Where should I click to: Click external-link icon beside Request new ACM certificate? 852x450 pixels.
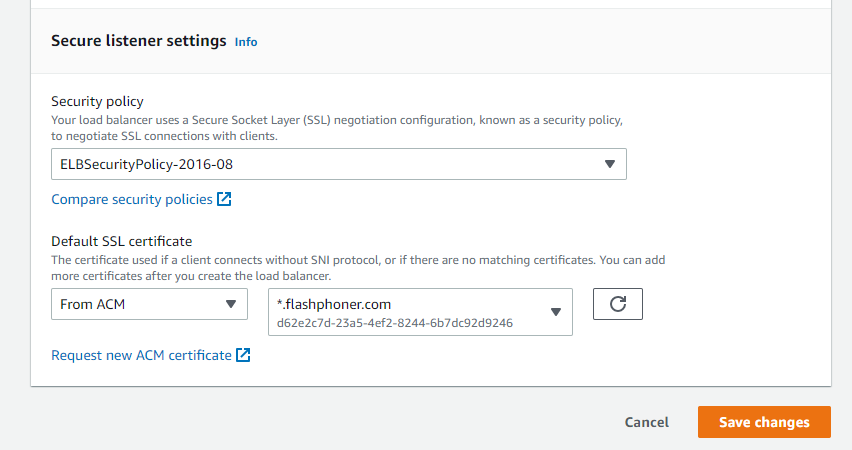(243, 355)
